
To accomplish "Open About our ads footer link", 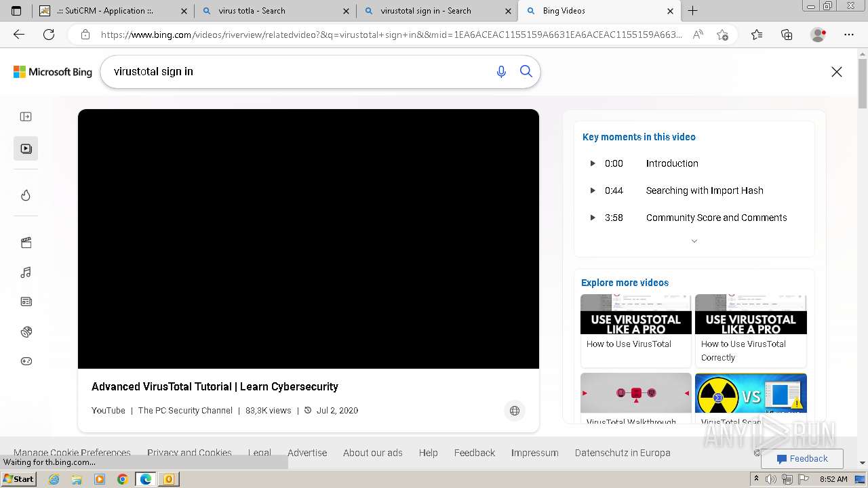I will [x=373, y=453].
